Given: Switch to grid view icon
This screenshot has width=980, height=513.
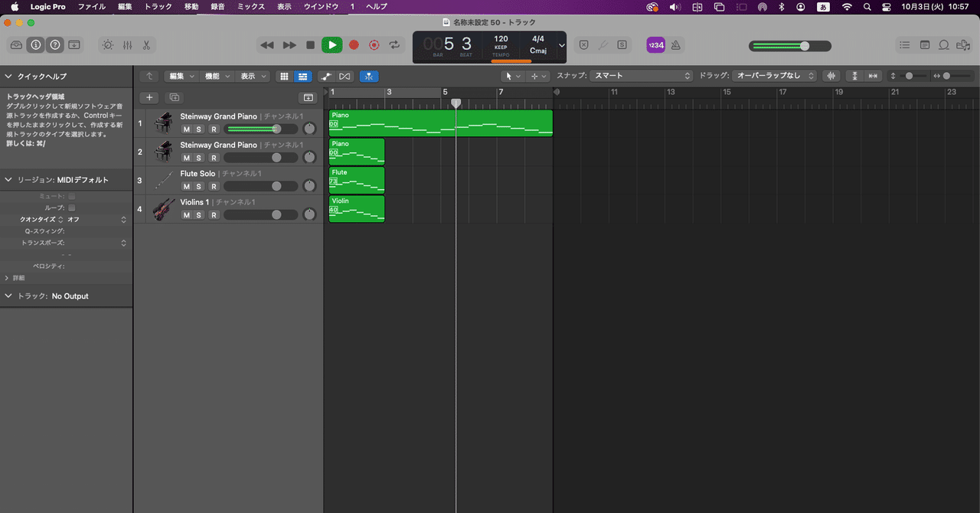Looking at the screenshot, I should [285, 76].
